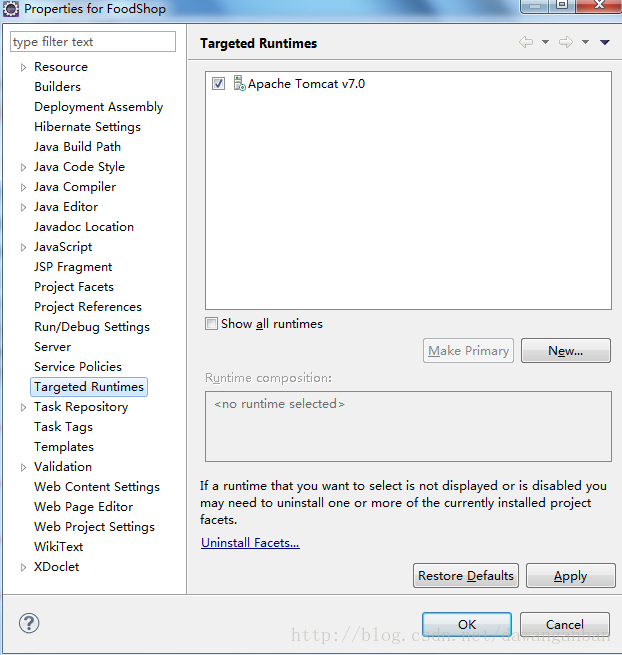Confirm the dialog with OK
Screen dimensions: 622x655
pos(467,625)
